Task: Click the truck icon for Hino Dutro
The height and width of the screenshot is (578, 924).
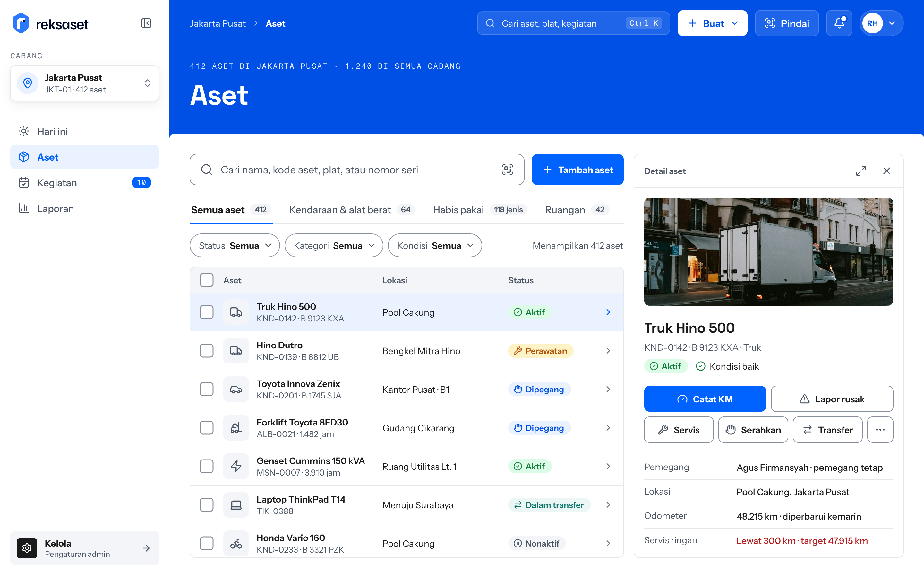Action: click(236, 351)
